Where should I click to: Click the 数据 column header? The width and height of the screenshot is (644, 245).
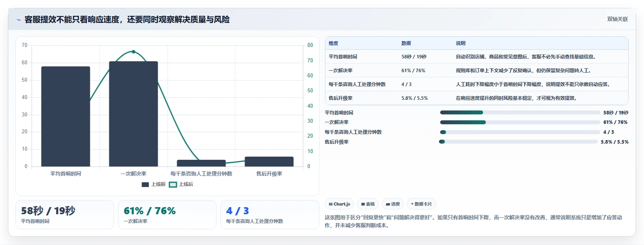point(406,43)
